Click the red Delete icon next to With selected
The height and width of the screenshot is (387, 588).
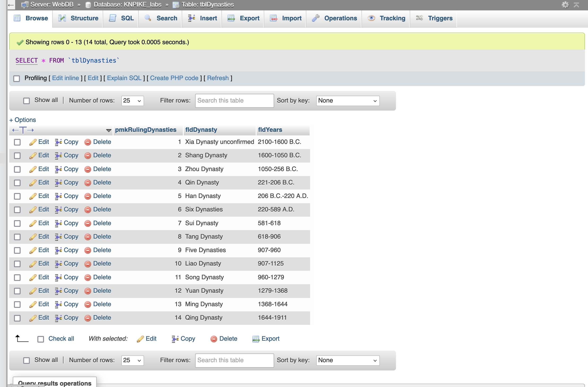tap(214, 339)
